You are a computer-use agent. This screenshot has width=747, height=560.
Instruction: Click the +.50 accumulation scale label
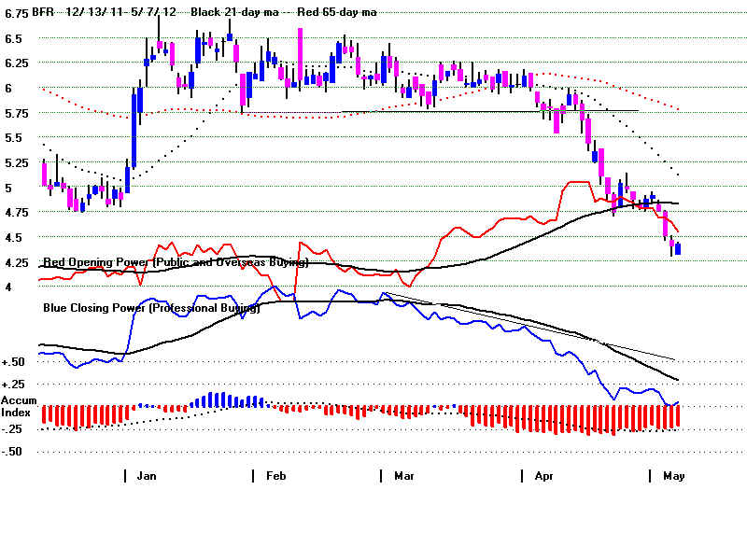(13, 362)
